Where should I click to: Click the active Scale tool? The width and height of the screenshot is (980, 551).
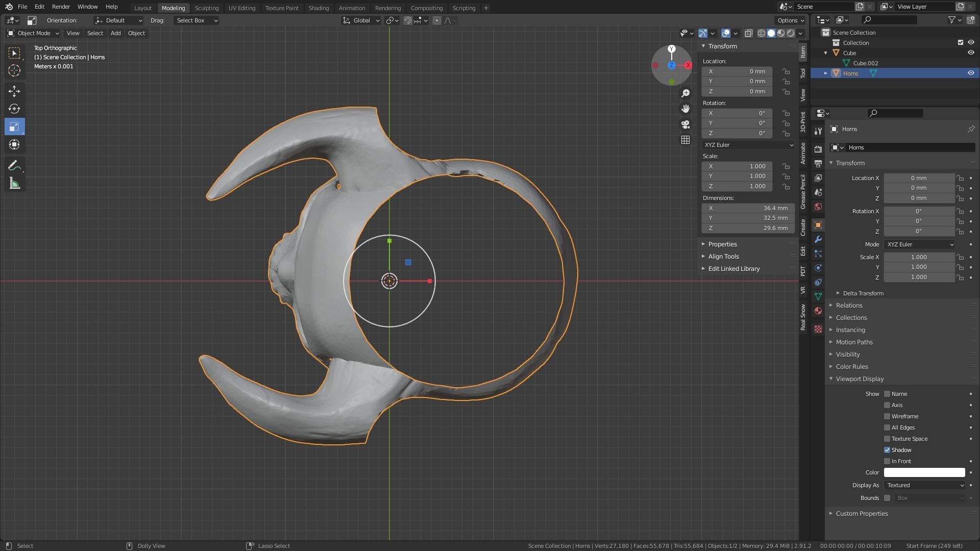(14, 127)
